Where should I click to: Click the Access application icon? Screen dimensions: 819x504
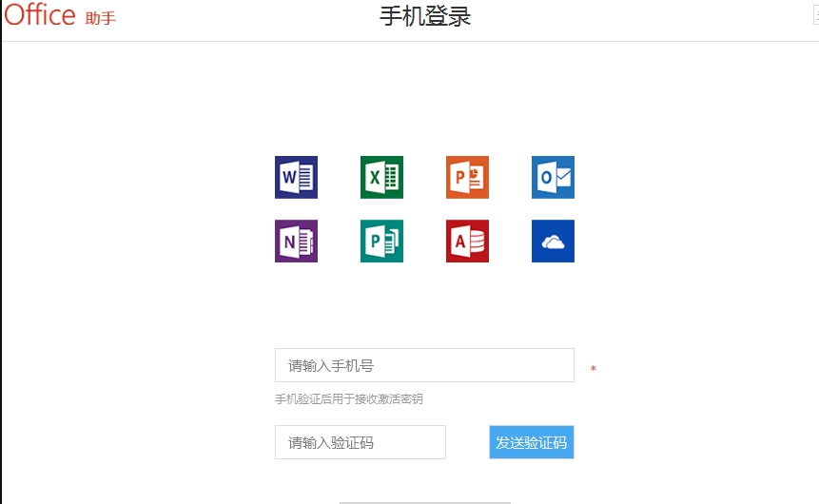coord(467,241)
